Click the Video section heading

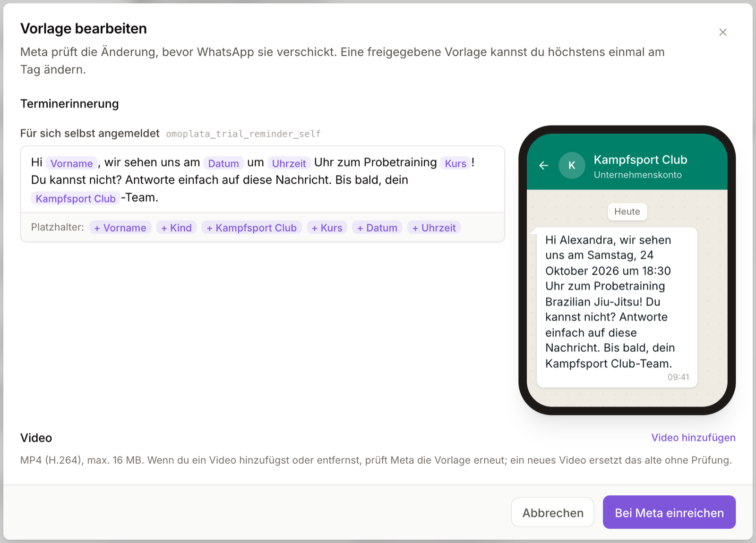pos(36,438)
